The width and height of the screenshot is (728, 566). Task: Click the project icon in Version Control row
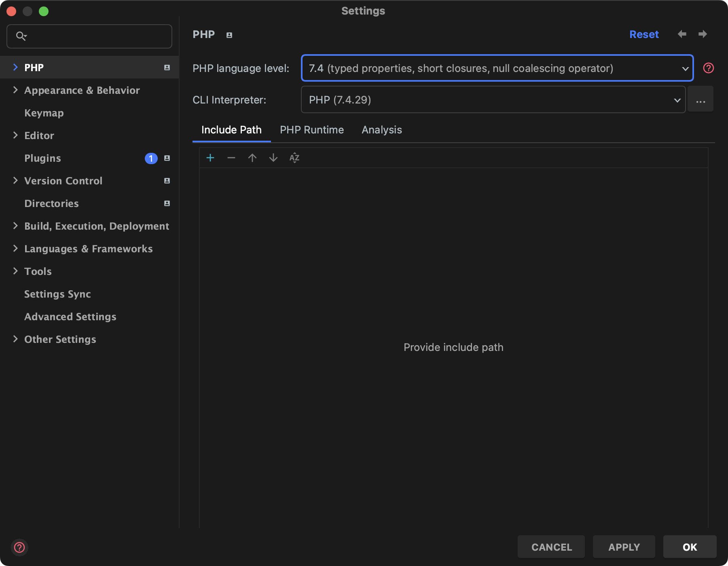tap(167, 181)
